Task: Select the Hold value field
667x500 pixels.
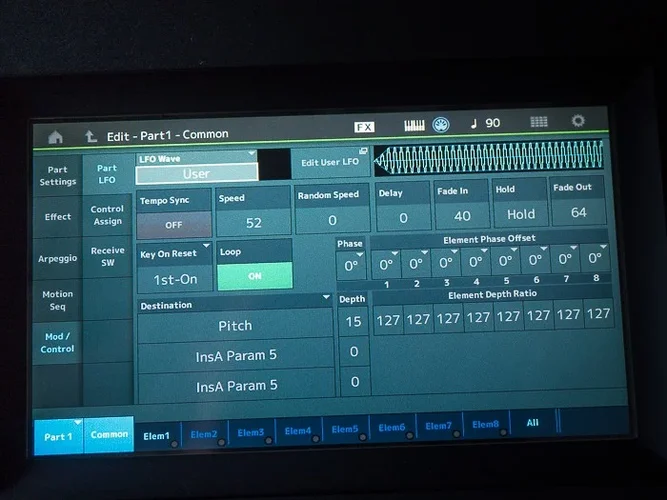Action: click(x=521, y=214)
